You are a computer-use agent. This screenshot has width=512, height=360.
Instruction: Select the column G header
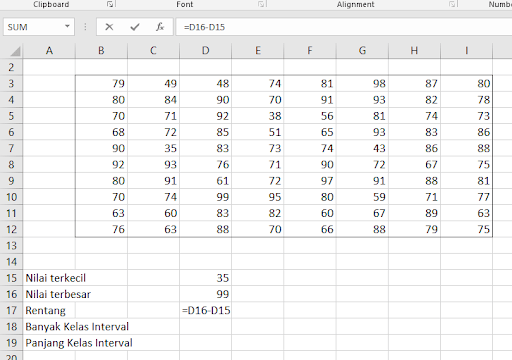[x=362, y=51]
